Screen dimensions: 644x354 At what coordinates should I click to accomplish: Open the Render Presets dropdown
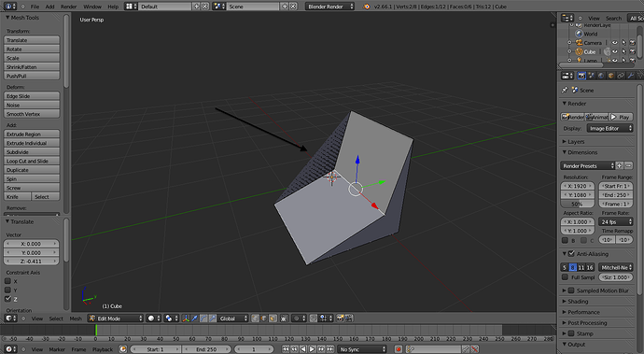click(588, 165)
